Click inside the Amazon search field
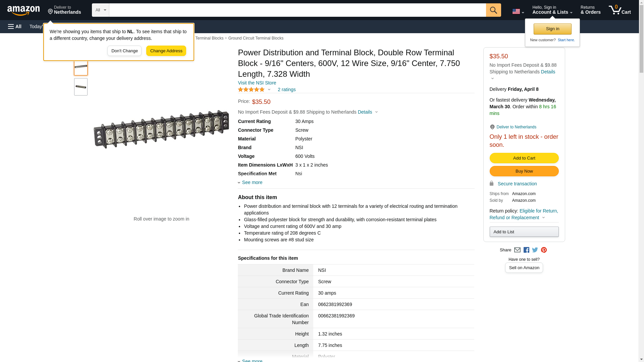644x362 pixels. [x=297, y=10]
